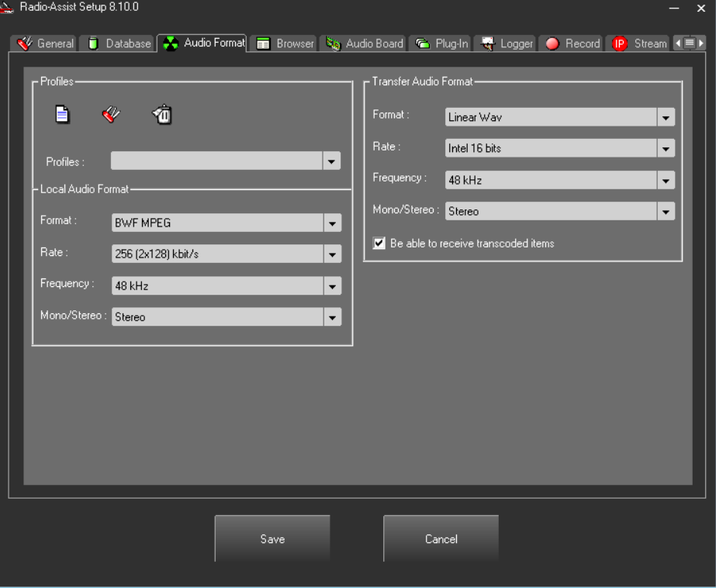Click the Cancel button

441,539
